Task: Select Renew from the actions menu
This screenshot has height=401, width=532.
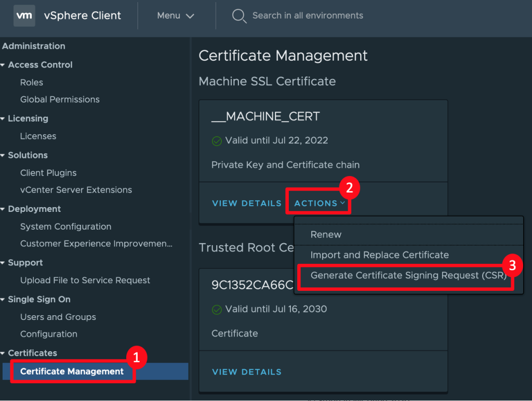Action: [326, 234]
